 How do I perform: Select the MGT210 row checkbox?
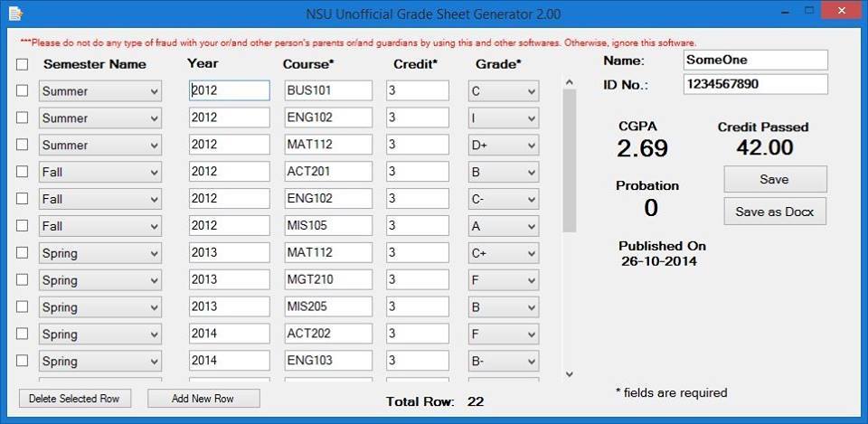[x=22, y=279]
